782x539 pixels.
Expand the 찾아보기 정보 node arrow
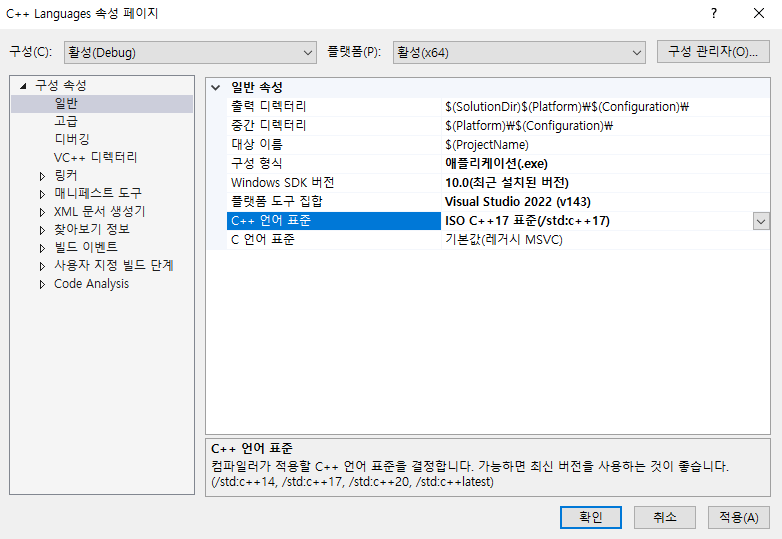pyautogui.click(x=42, y=230)
